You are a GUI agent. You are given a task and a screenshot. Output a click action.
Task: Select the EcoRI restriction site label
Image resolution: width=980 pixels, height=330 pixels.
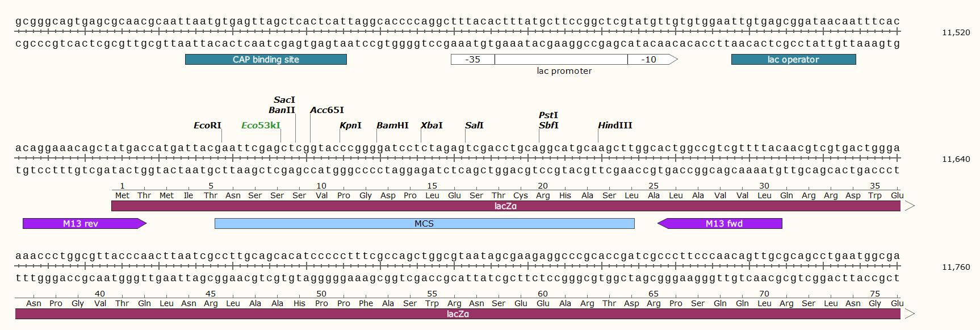pyautogui.click(x=207, y=126)
